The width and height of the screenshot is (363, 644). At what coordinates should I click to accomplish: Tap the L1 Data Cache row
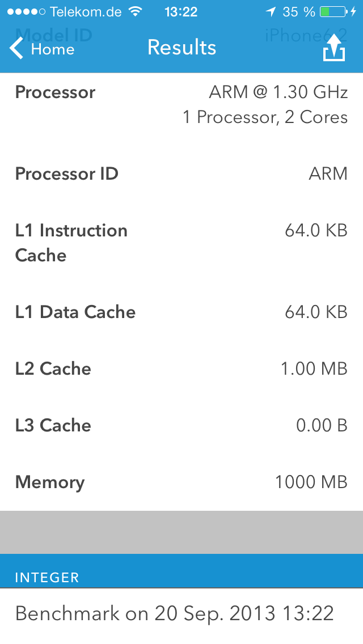click(x=181, y=312)
